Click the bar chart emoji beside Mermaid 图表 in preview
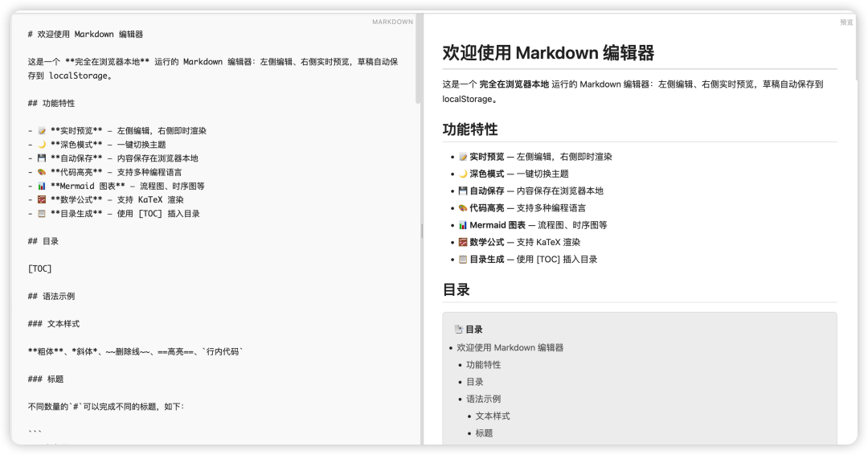The width and height of the screenshot is (868, 455). [463, 225]
